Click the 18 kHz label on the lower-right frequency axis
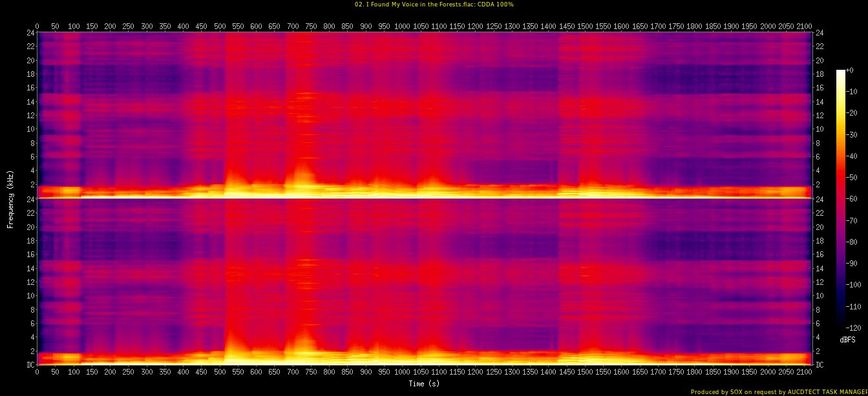Screen dimensions: 868x396 (820, 241)
